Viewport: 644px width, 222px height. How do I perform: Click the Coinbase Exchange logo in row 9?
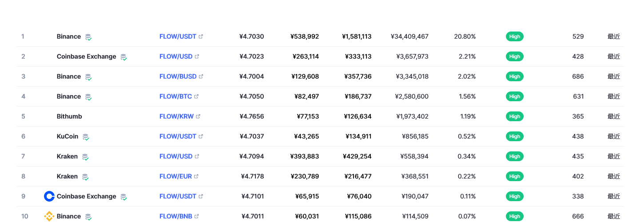[49, 196]
